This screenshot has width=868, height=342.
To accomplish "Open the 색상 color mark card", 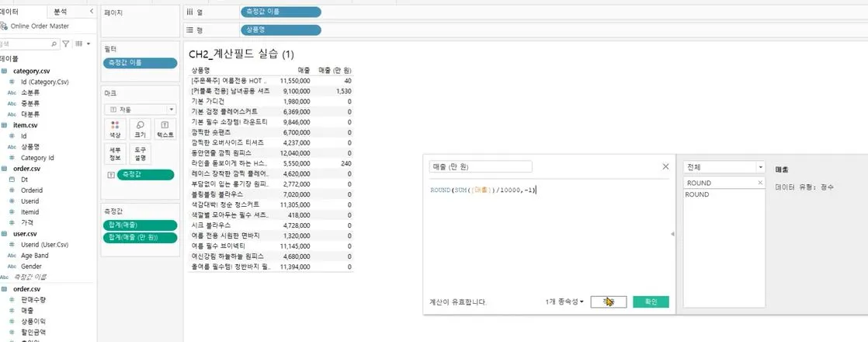I will 115,130.
